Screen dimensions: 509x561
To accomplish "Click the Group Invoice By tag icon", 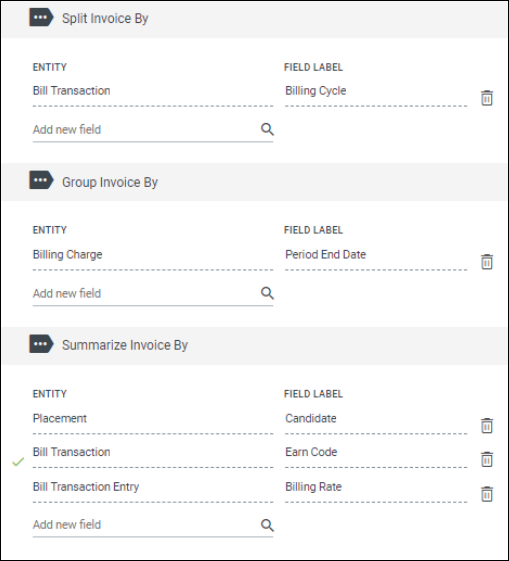I will tap(41, 180).
